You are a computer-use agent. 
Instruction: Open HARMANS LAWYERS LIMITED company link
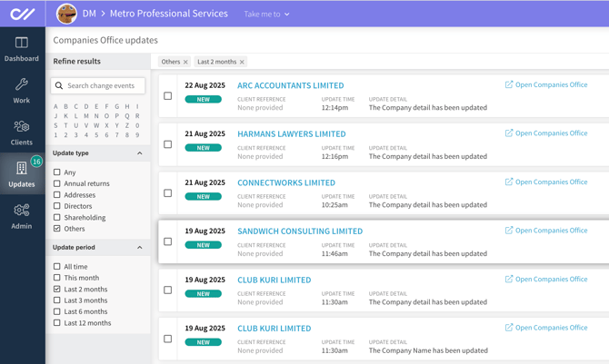[x=291, y=133]
